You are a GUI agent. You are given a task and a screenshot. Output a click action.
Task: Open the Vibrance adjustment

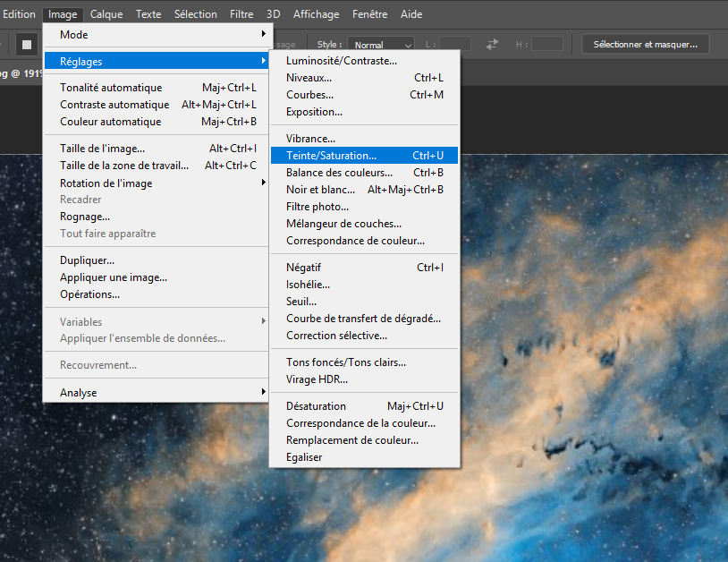coord(365,139)
